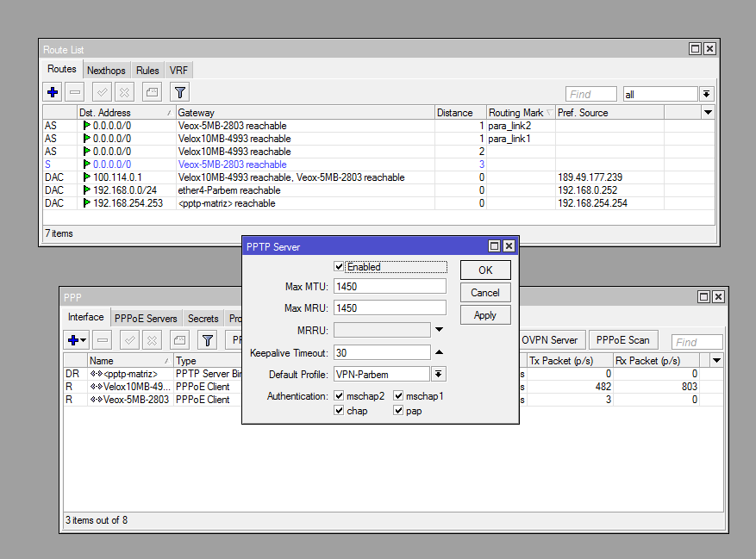Open the Default Profile dropdown
The width and height of the screenshot is (756, 559).
point(439,374)
